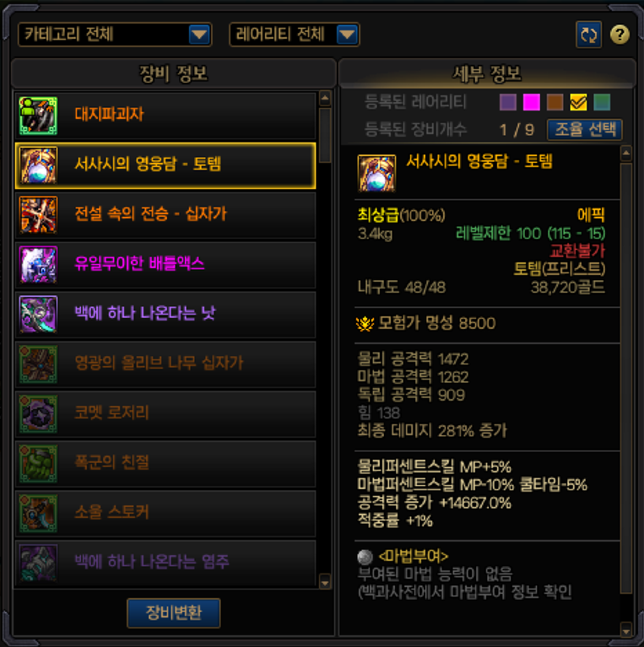Select the 세부 정보 tab header
Viewport: 644px width, 647px height.
click(487, 74)
